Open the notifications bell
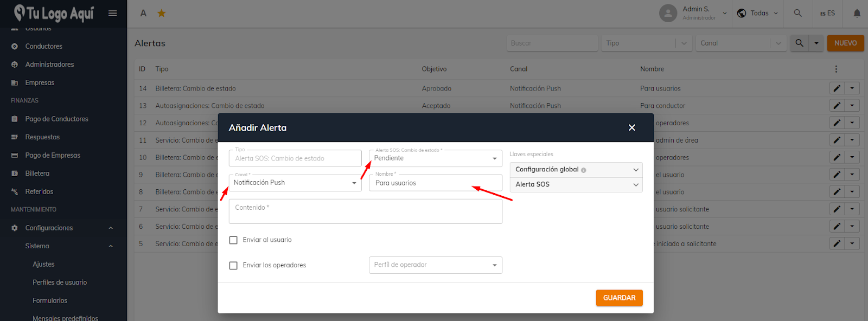This screenshot has height=321, width=868. tap(857, 13)
